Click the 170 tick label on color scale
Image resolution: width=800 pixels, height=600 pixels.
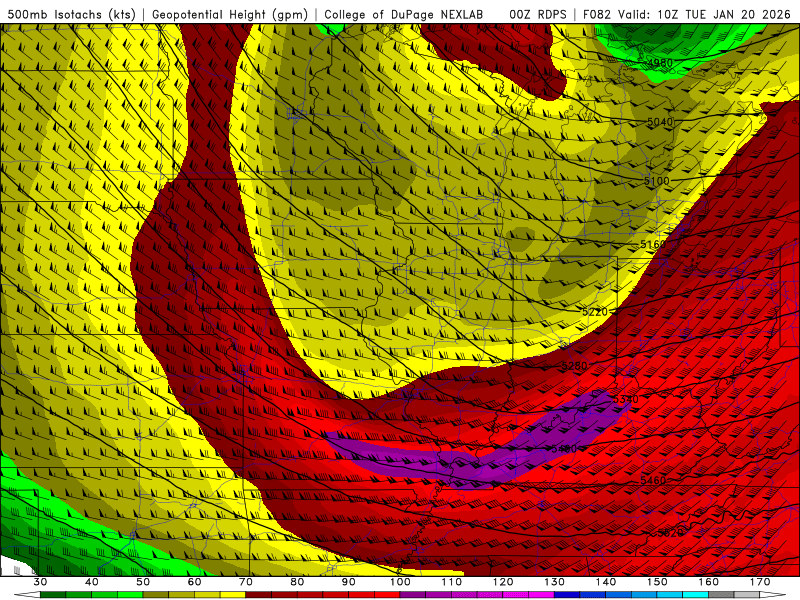click(x=760, y=582)
